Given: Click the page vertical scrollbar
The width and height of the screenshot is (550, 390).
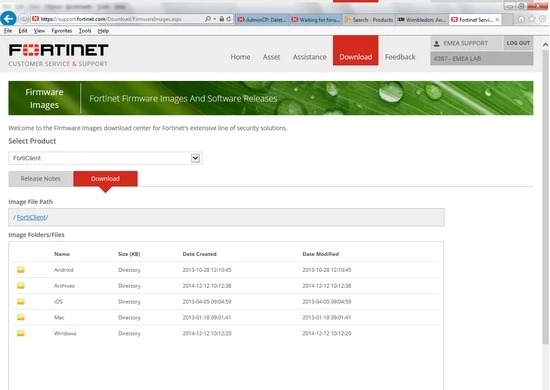Looking at the screenshot, I should coord(545,196).
